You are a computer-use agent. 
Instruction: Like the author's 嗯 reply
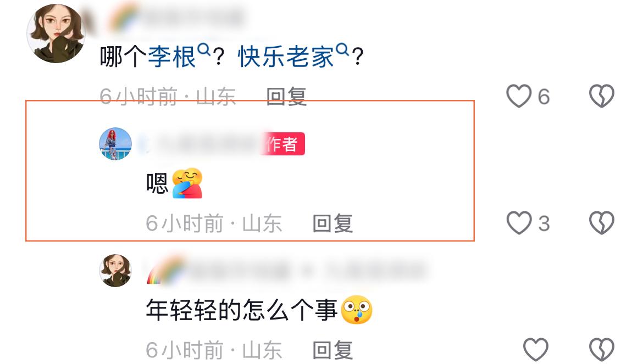pyautogui.click(x=519, y=223)
